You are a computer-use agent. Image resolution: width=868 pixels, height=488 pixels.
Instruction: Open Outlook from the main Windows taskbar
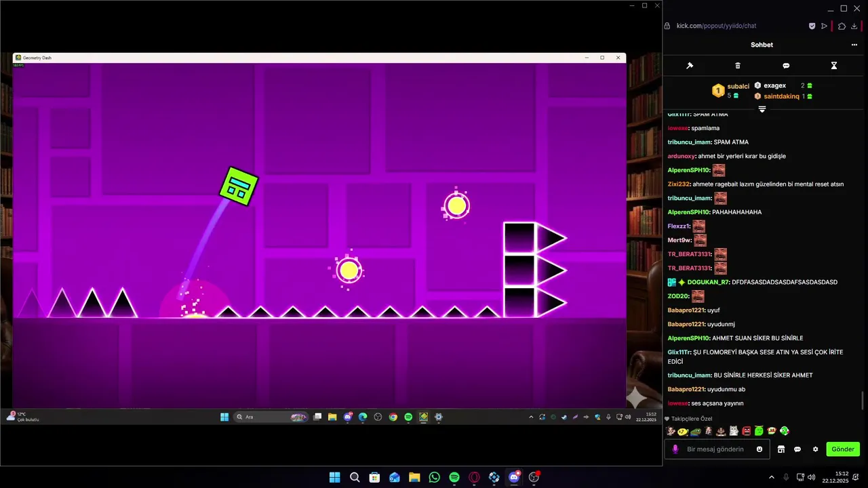click(x=395, y=477)
